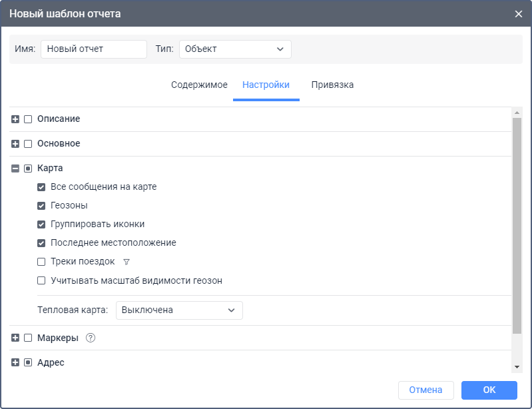Uncheck Все сообщения на карте

pos(41,187)
